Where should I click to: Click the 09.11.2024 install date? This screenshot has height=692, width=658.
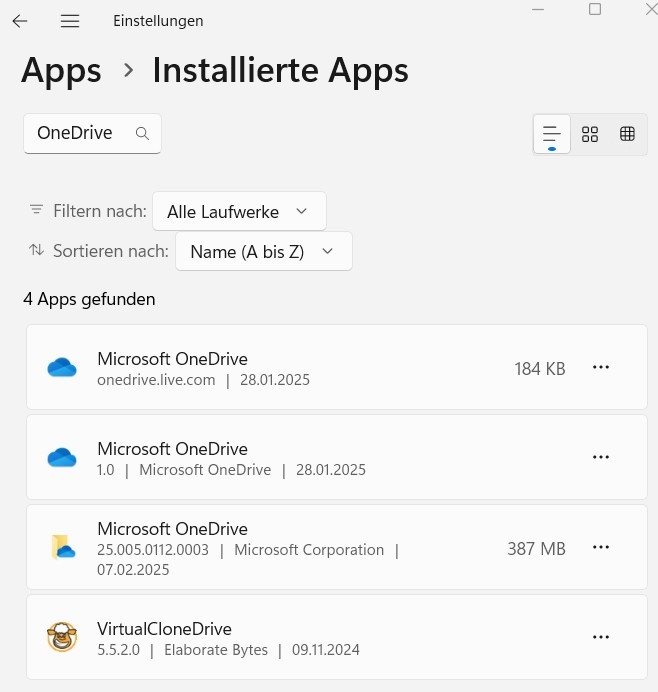(326, 650)
